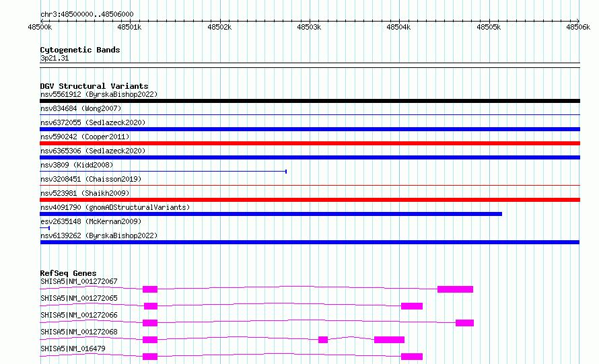The width and height of the screenshot is (599, 364).
Task: Click the short nsv3809 variant line
Action: click(x=163, y=172)
